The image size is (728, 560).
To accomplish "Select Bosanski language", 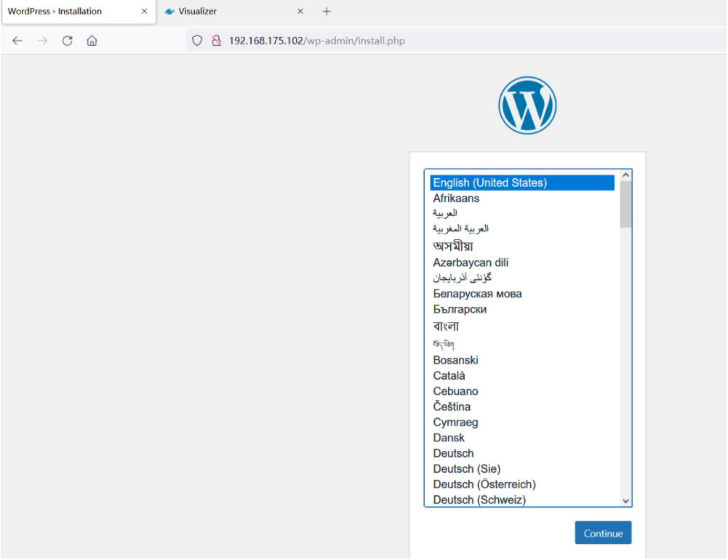I will coord(522,360).
